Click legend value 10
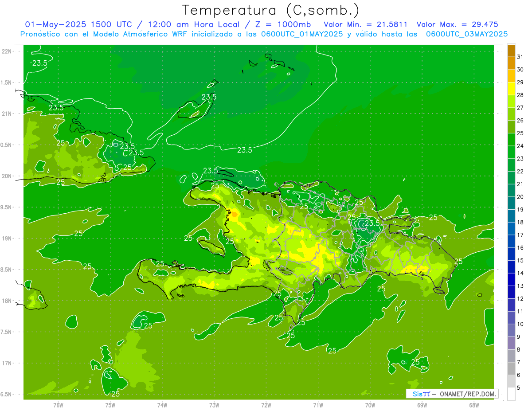This screenshot has width=532, height=411. coord(520,324)
